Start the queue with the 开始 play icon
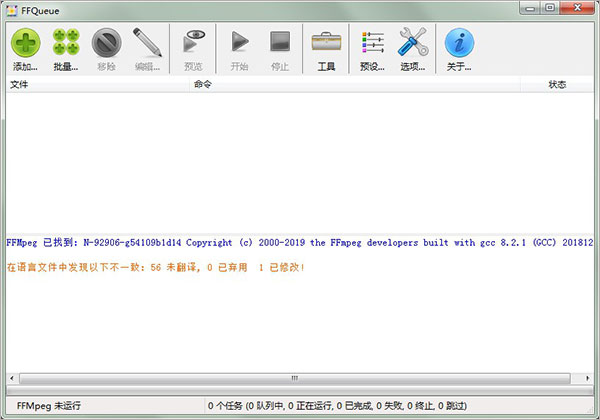Screen dimensions: 600x420 tap(240, 41)
